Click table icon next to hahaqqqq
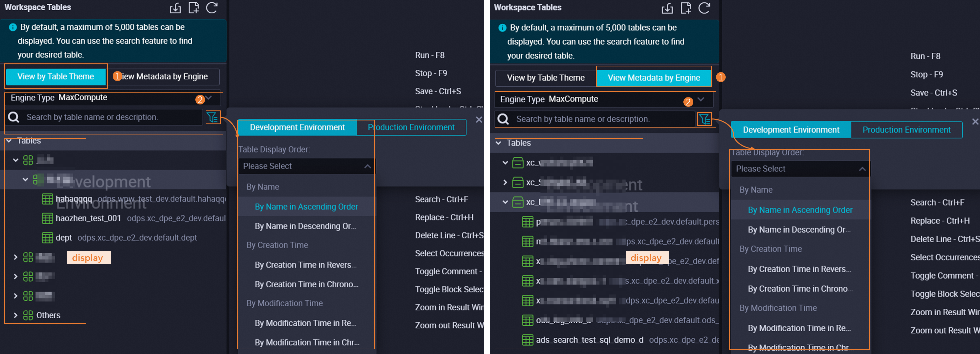 (47, 199)
